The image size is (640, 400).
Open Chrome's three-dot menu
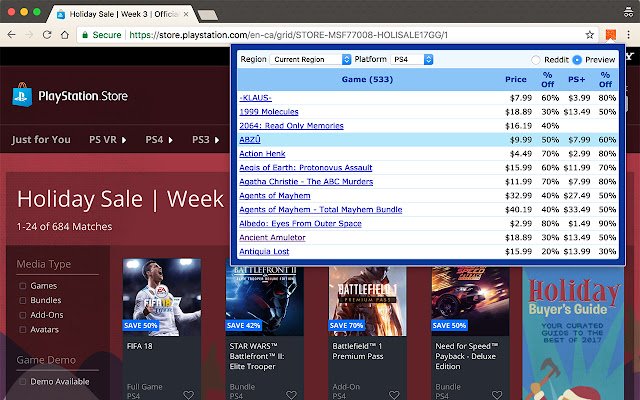pos(629,35)
